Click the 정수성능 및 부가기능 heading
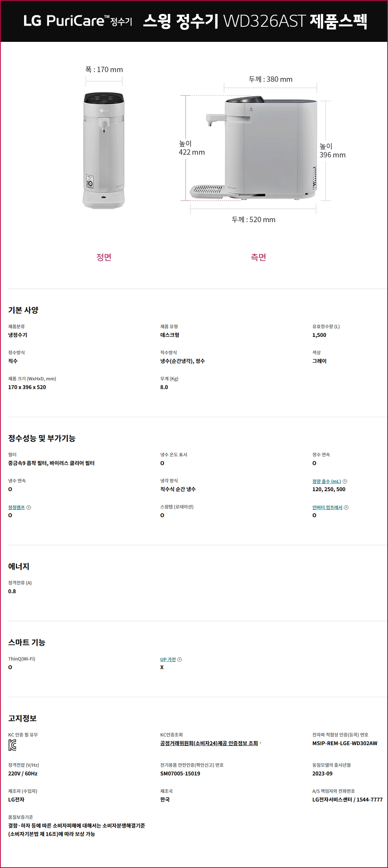The height and width of the screenshot is (868, 388). [42, 438]
